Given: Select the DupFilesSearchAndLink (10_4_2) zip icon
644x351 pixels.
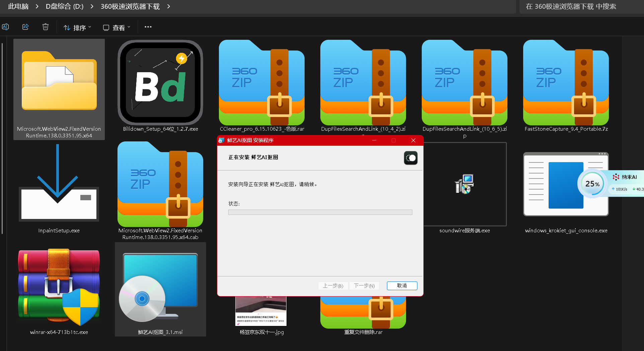Looking at the screenshot, I should coord(363,83).
